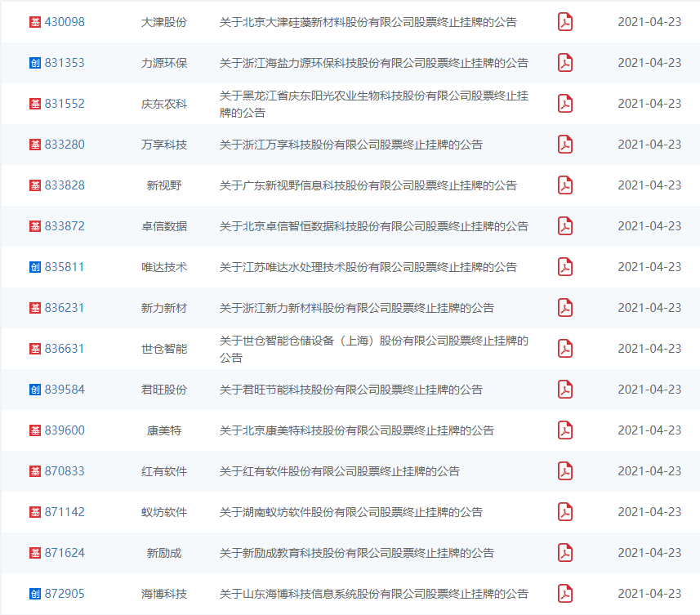Open 关于君旺节能科技 announcement title
700x615 pixels.
(x=351, y=390)
